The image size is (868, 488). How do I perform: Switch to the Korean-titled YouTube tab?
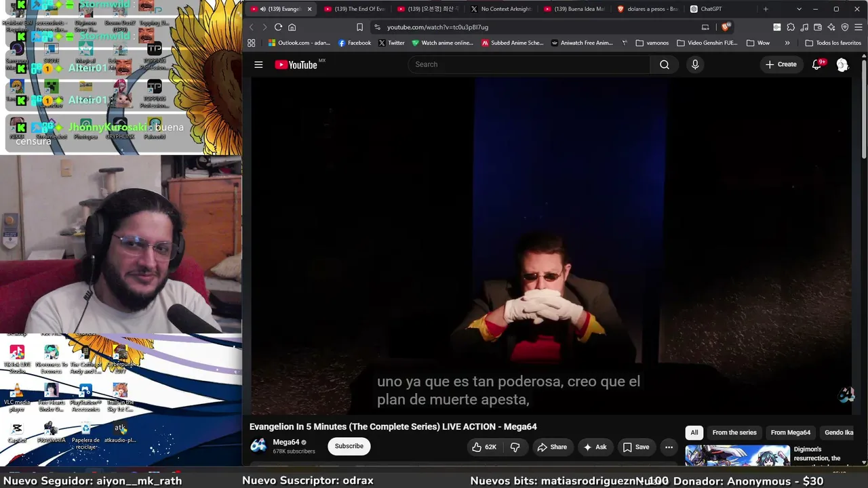click(x=427, y=9)
